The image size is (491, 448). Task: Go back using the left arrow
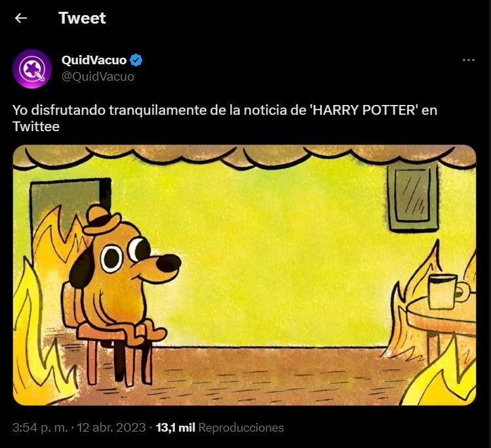click(x=21, y=18)
